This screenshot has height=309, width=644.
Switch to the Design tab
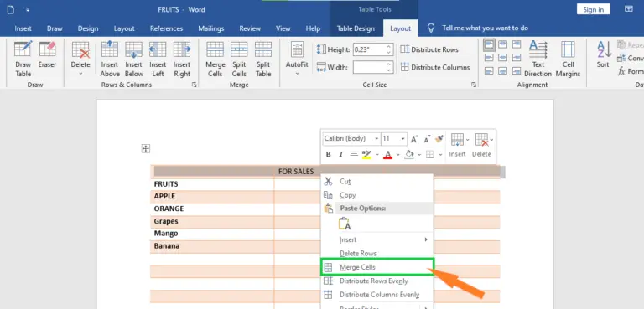(88, 28)
